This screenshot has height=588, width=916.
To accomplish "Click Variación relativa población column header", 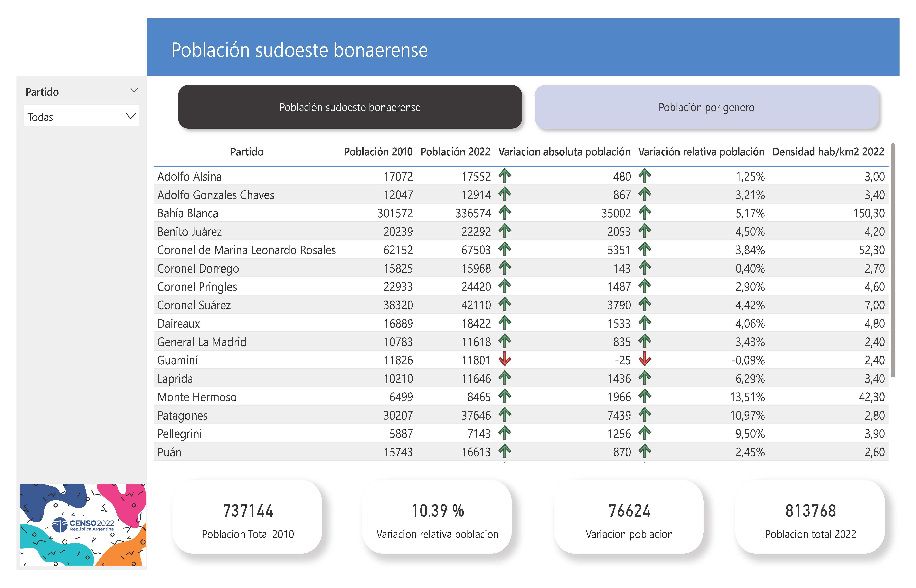I will pyautogui.click(x=701, y=152).
